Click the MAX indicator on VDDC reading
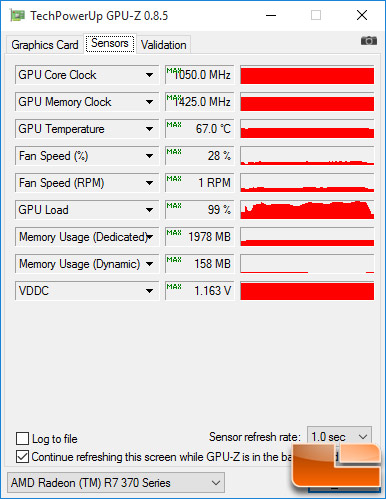The image size is (386, 499). (174, 286)
